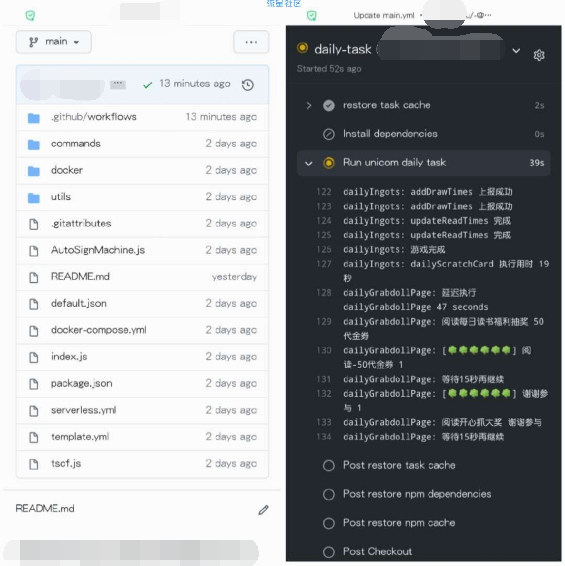This screenshot has width=565, height=566.
Task: Click file icon beside AutoSignMachine.js
Action: 34,251
